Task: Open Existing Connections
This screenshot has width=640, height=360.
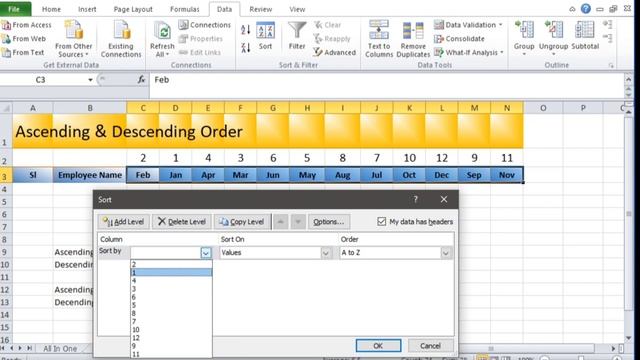Action: (121, 39)
